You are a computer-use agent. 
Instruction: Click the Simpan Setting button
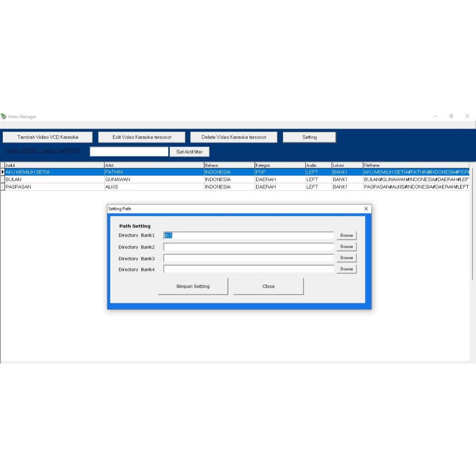click(x=193, y=286)
